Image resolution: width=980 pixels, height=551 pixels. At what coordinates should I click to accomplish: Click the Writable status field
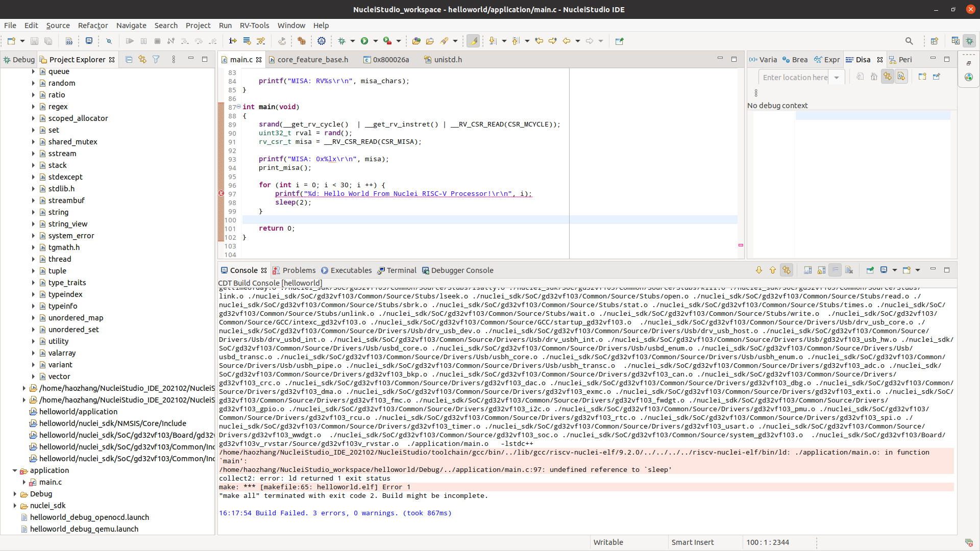608,542
